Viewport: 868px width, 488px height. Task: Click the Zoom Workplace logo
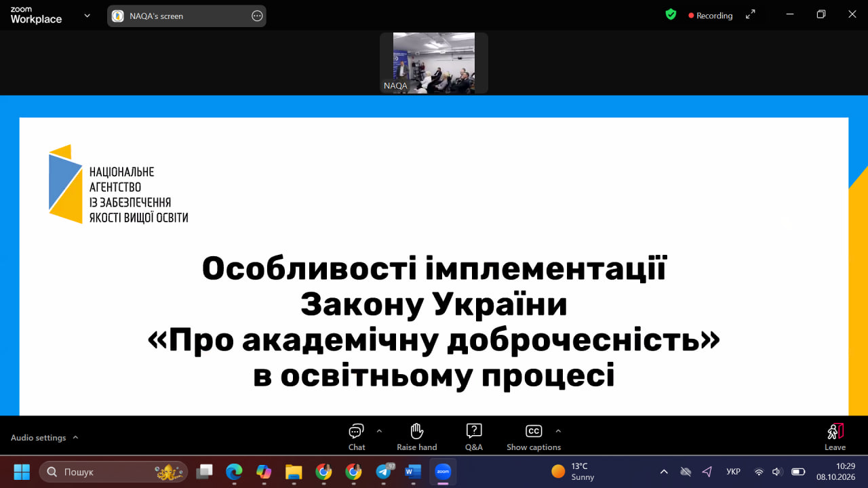click(x=36, y=16)
